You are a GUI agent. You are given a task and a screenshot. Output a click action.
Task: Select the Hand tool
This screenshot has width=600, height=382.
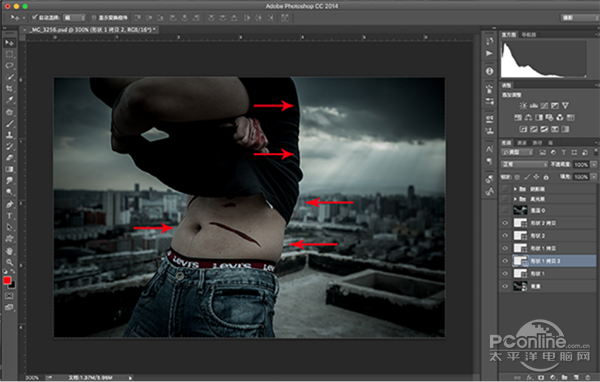(9, 251)
